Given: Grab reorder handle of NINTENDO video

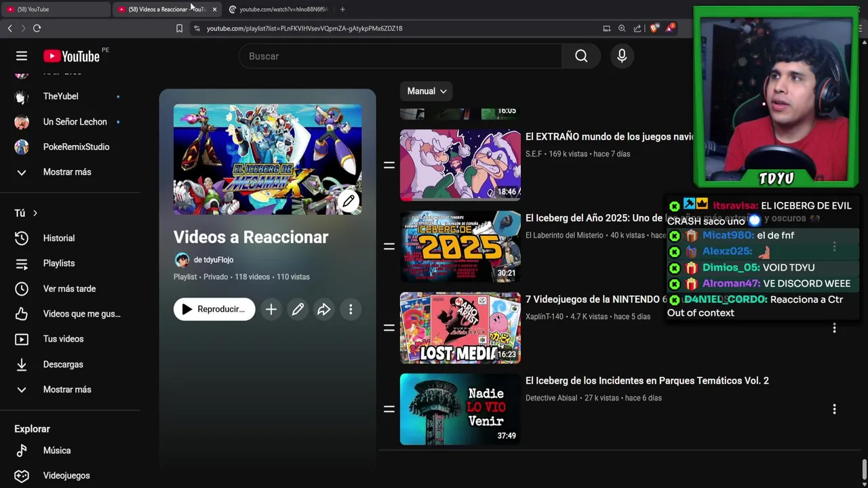Looking at the screenshot, I should coord(389,327).
